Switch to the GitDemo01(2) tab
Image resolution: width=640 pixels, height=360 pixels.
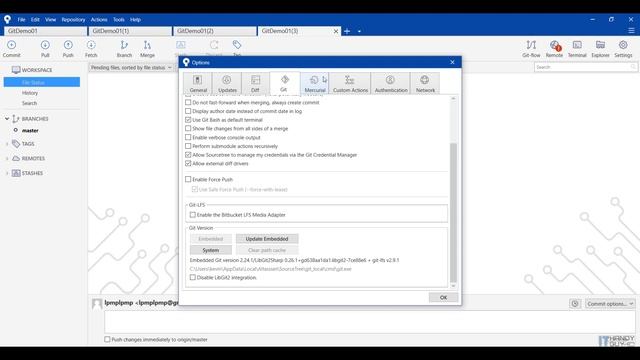(x=215, y=31)
